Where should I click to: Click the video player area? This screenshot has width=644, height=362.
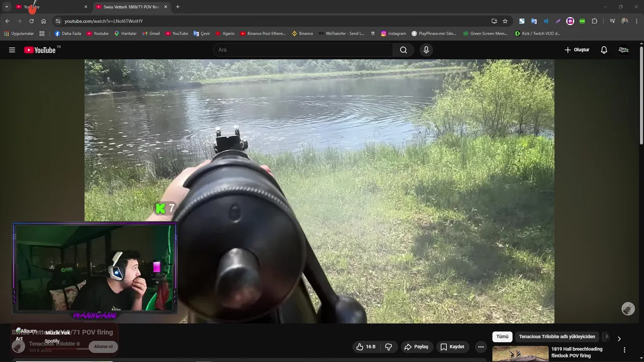319,191
